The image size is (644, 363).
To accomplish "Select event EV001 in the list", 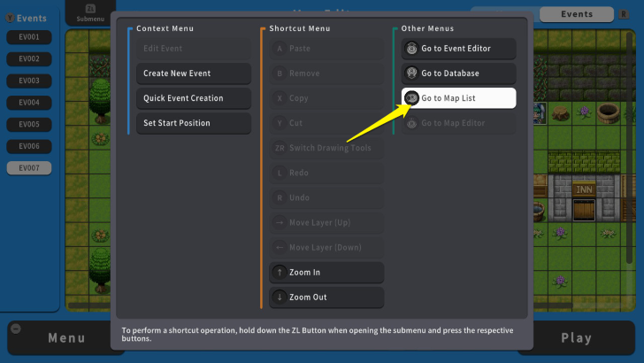I will tap(29, 37).
